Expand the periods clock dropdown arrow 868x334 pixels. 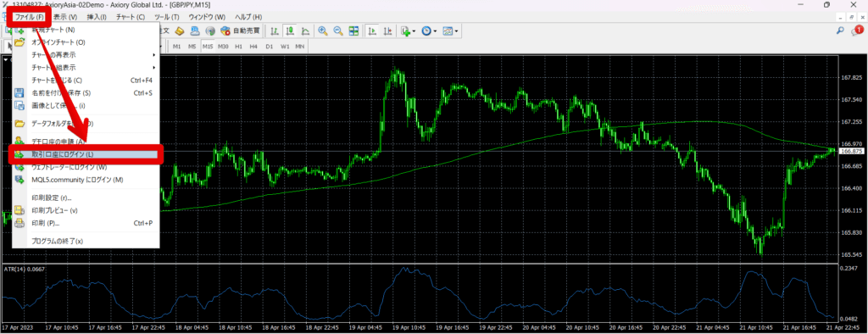435,31
